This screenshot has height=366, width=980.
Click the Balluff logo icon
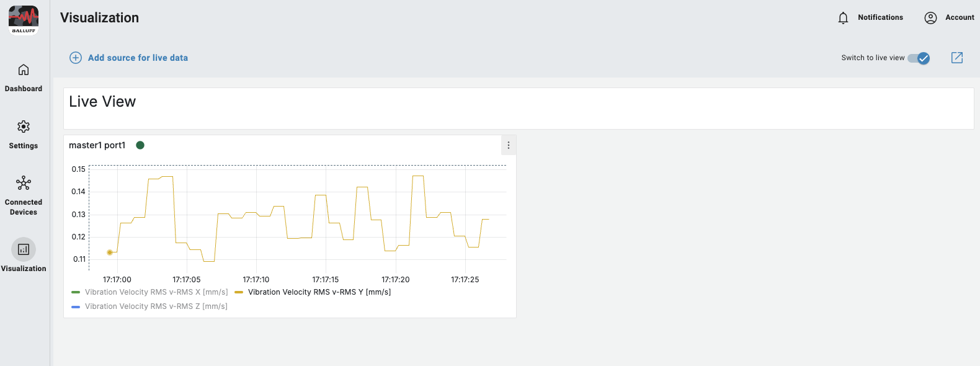tap(24, 20)
